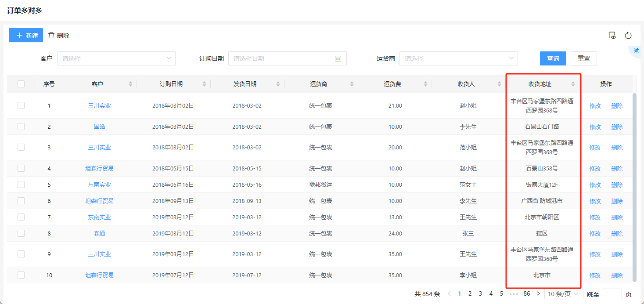Screen dimensions: 644x304
Task: Sort by 运货费 column sort arrows
Action: (x=425, y=84)
